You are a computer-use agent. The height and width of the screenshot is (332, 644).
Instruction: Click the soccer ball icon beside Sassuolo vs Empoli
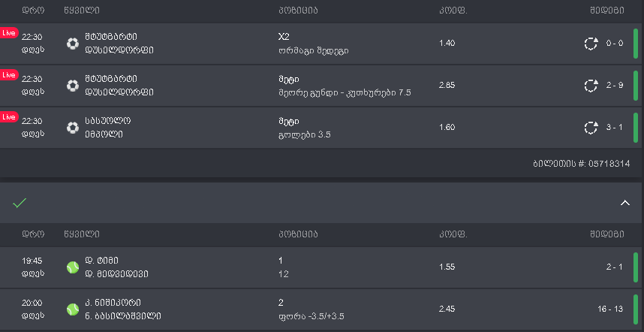click(73, 128)
